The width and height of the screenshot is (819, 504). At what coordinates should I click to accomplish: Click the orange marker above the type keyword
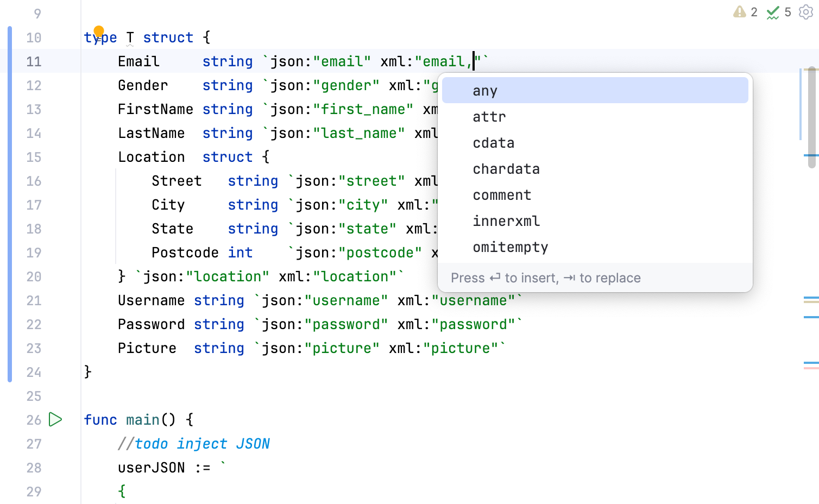(x=98, y=30)
